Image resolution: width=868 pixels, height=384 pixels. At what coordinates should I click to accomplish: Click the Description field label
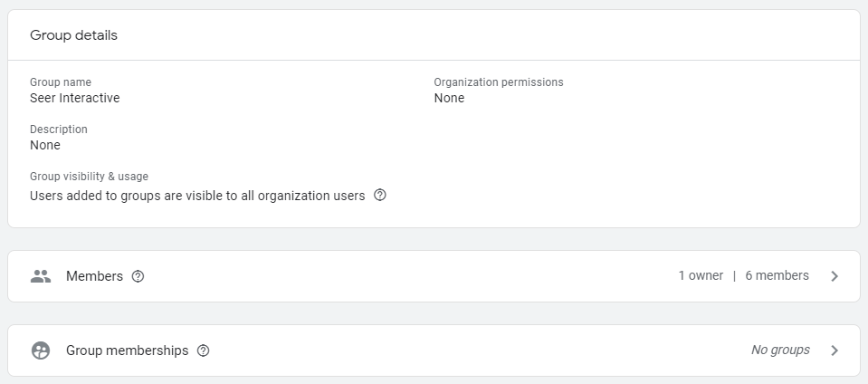[59, 130]
